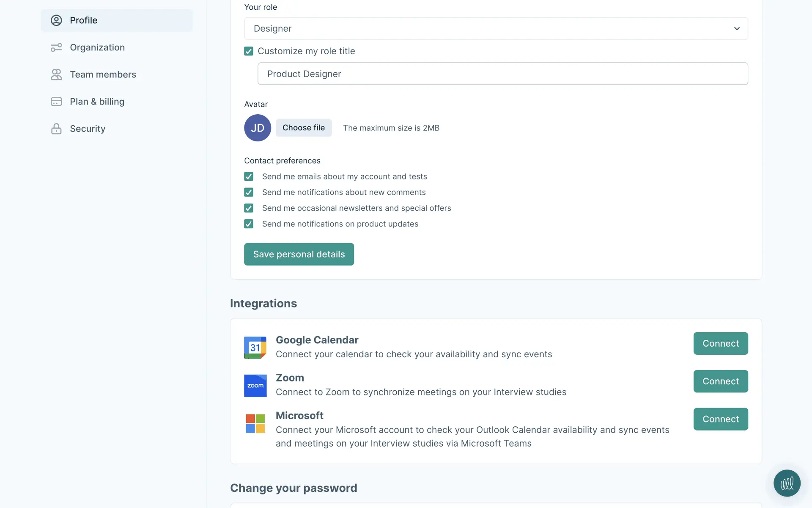Viewport: 812px width, 508px height.
Task: Click the Microsoft logo icon
Action: click(x=255, y=423)
